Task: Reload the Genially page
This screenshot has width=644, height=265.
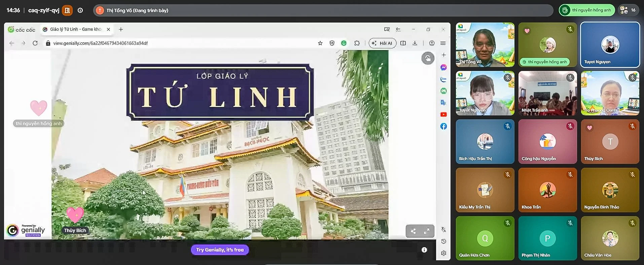Action: pos(35,43)
